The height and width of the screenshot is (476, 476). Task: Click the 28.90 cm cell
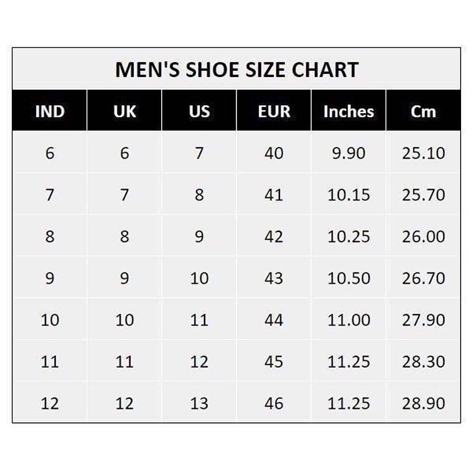click(x=423, y=403)
